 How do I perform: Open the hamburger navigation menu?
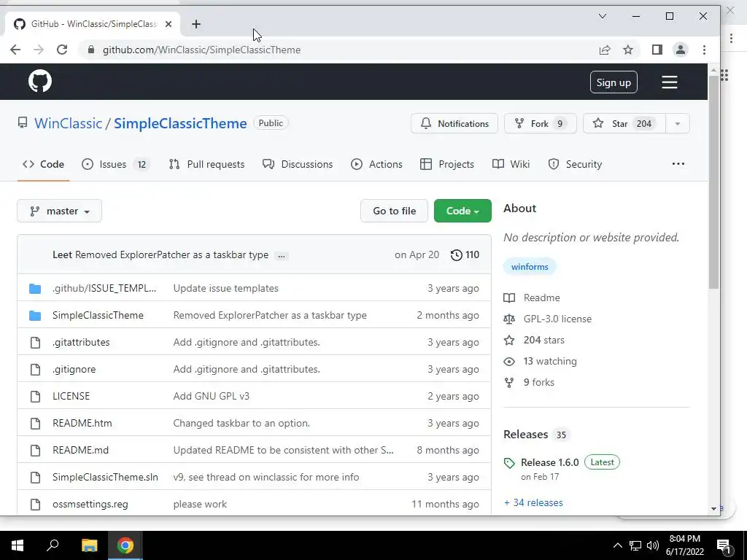(x=670, y=82)
